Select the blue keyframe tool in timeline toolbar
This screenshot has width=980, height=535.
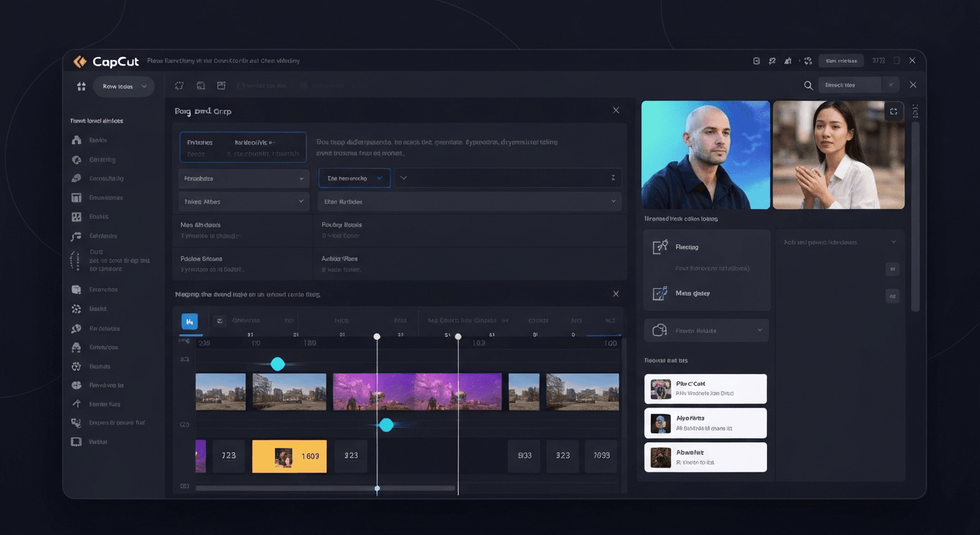tap(189, 321)
